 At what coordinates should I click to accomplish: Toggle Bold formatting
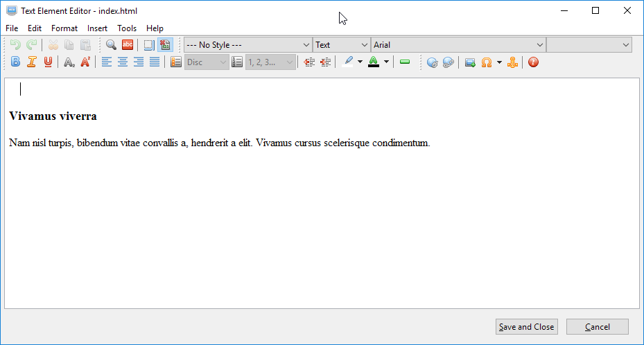pos(16,62)
